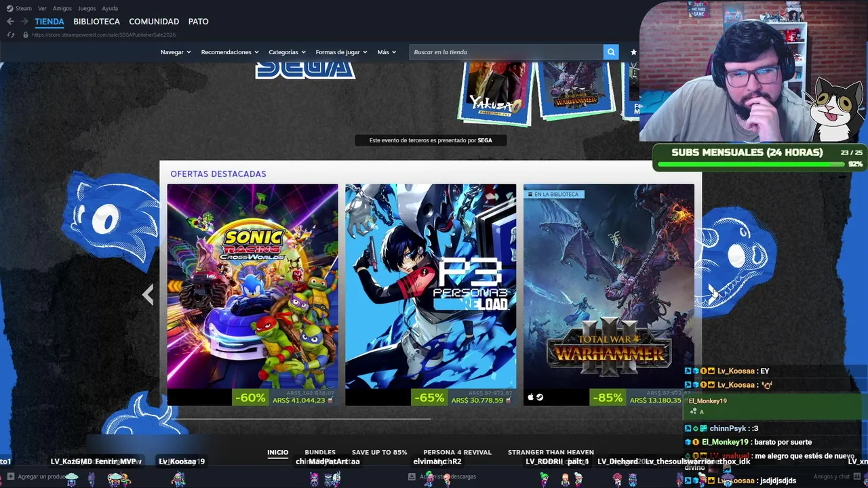Expand the Formas de jugar dropdown
Screen dimensions: 868x488
341,52
